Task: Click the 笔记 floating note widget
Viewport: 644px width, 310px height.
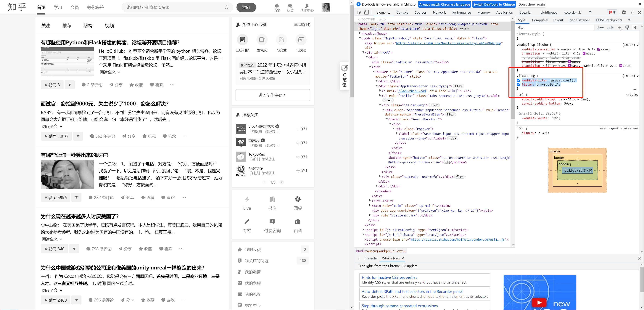Action: (344, 76)
